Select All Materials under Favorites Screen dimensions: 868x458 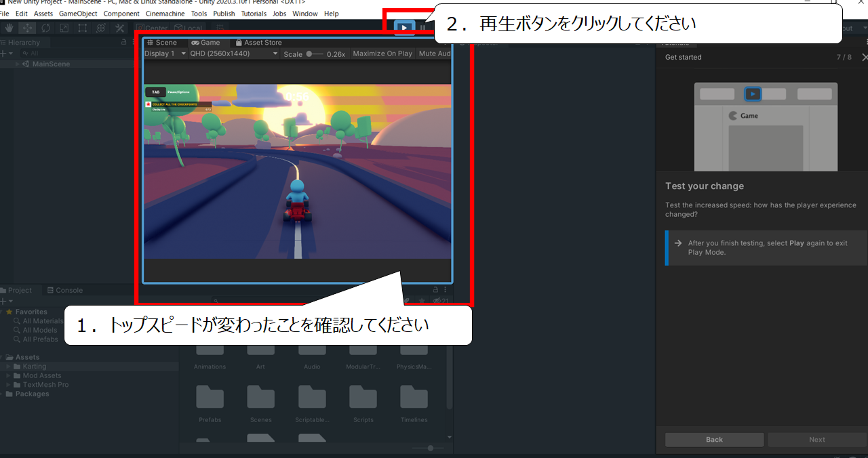pyautogui.click(x=39, y=321)
